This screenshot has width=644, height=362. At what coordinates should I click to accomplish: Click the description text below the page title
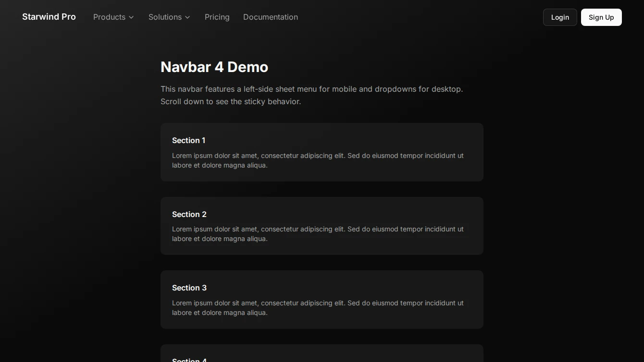312,95
